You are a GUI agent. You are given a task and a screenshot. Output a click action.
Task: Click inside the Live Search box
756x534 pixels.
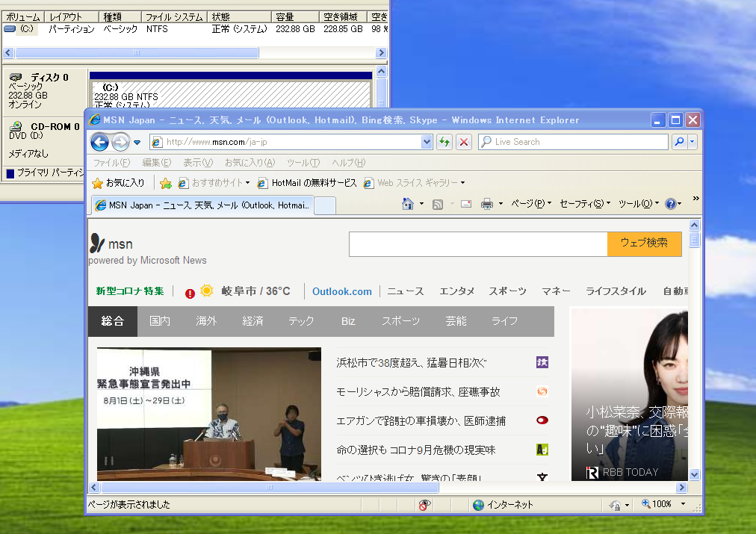[x=574, y=142]
